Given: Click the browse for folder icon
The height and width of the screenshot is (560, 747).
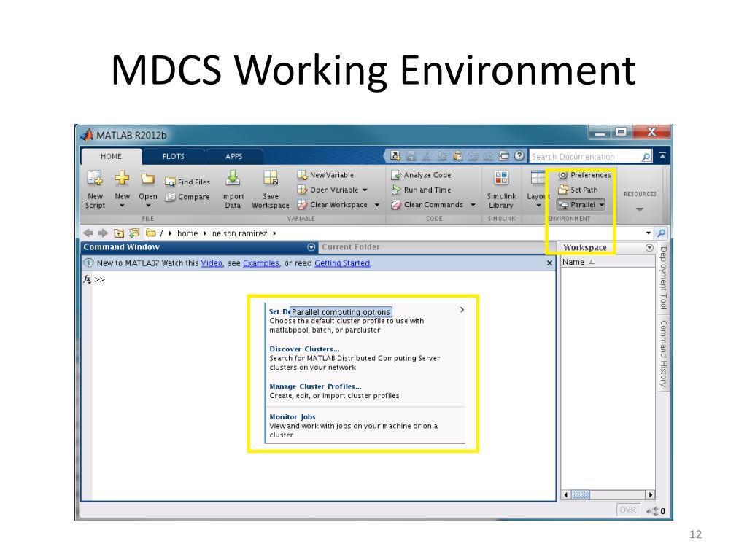Looking at the screenshot, I should (134, 233).
